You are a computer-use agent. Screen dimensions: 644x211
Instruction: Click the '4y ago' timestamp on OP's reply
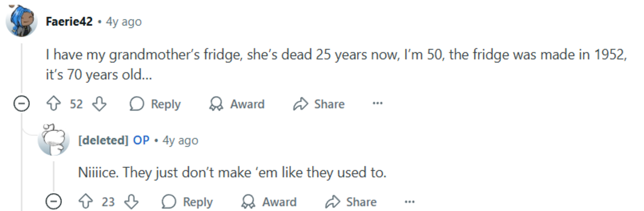click(180, 140)
